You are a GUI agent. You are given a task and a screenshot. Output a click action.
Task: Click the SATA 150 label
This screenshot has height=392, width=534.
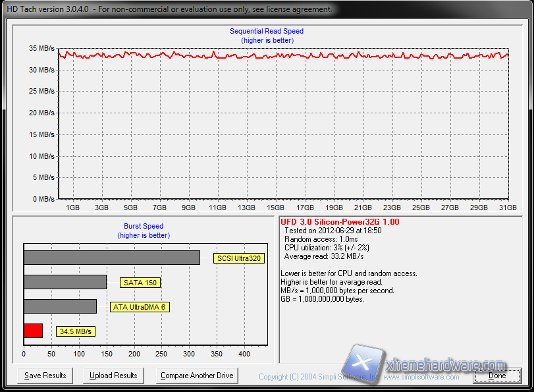coord(140,283)
